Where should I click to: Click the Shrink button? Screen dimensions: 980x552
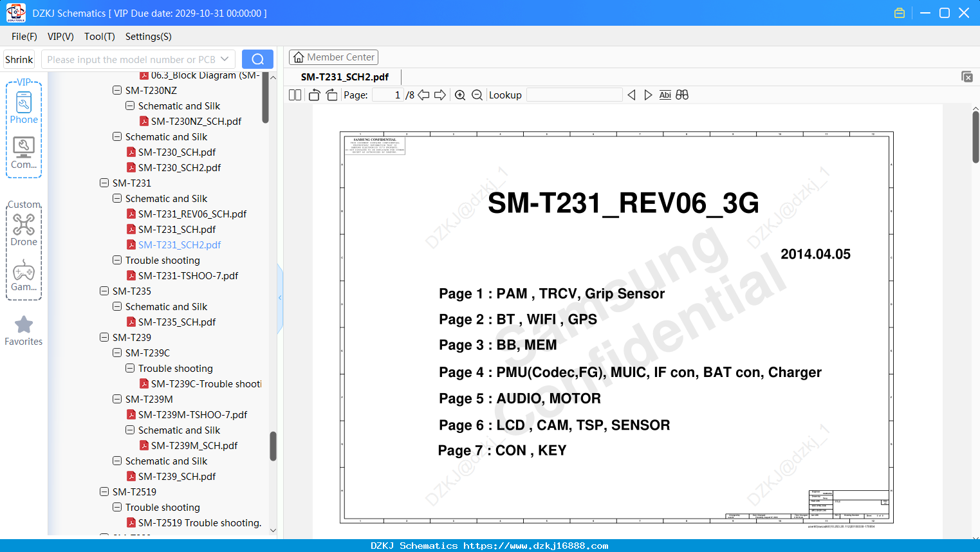(19, 59)
